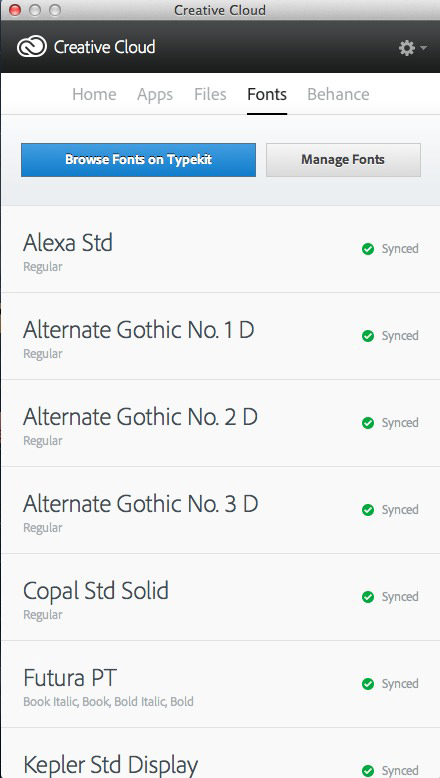Select the Futura PT font row

point(220,684)
